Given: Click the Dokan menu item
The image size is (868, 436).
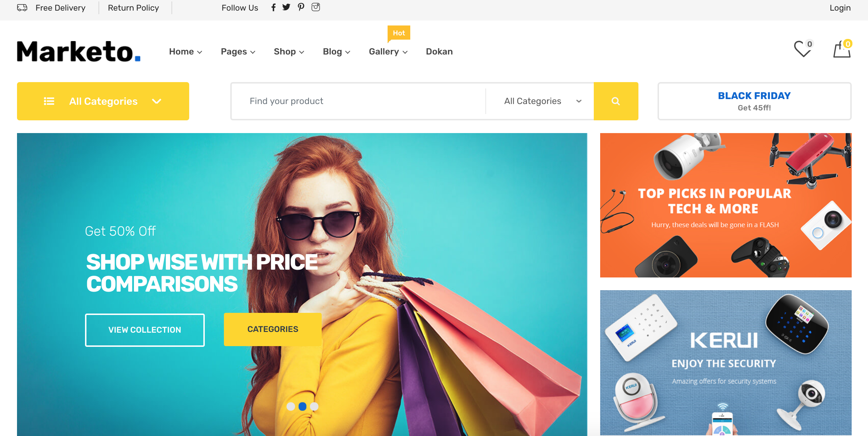Looking at the screenshot, I should 440,51.
